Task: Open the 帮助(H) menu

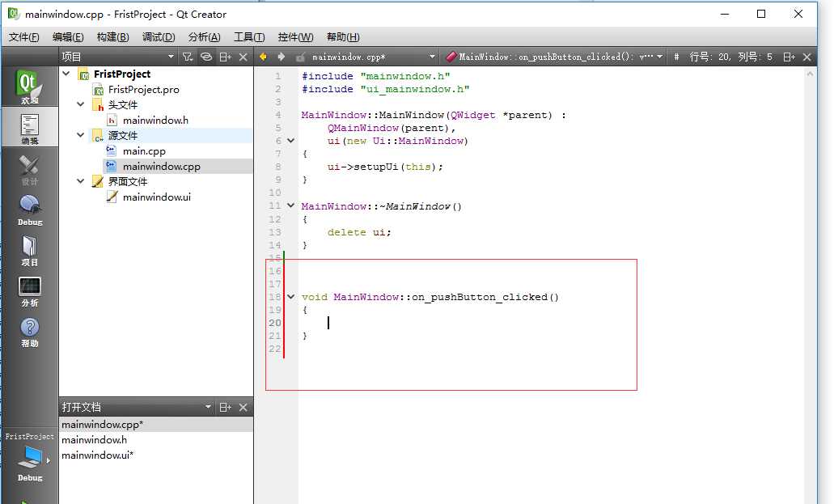Action: click(343, 36)
